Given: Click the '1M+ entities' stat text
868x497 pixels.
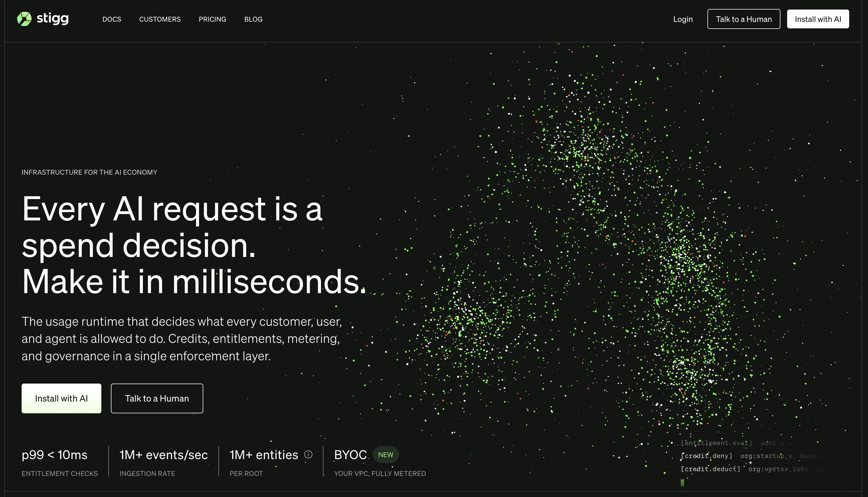Looking at the screenshot, I should point(264,455).
